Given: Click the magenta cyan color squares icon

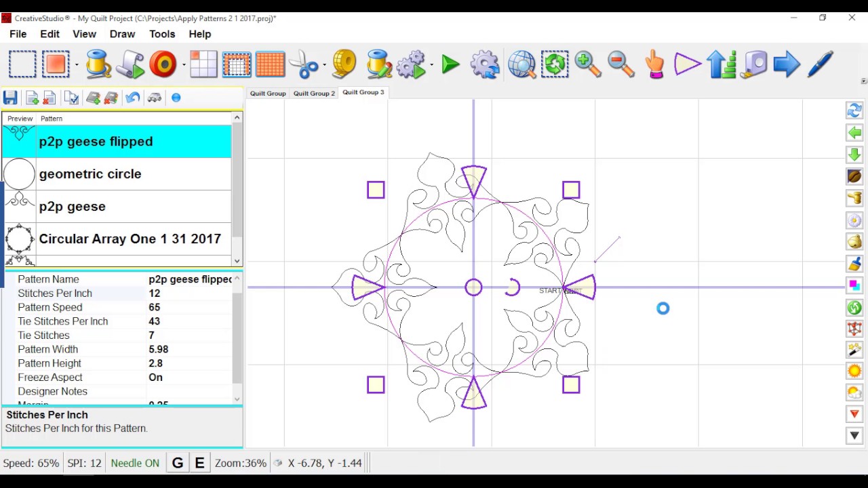Looking at the screenshot, I should [x=854, y=285].
